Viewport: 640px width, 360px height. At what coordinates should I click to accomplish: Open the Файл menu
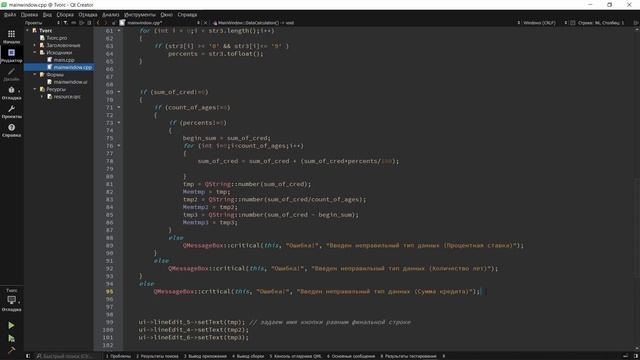tap(10, 15)
